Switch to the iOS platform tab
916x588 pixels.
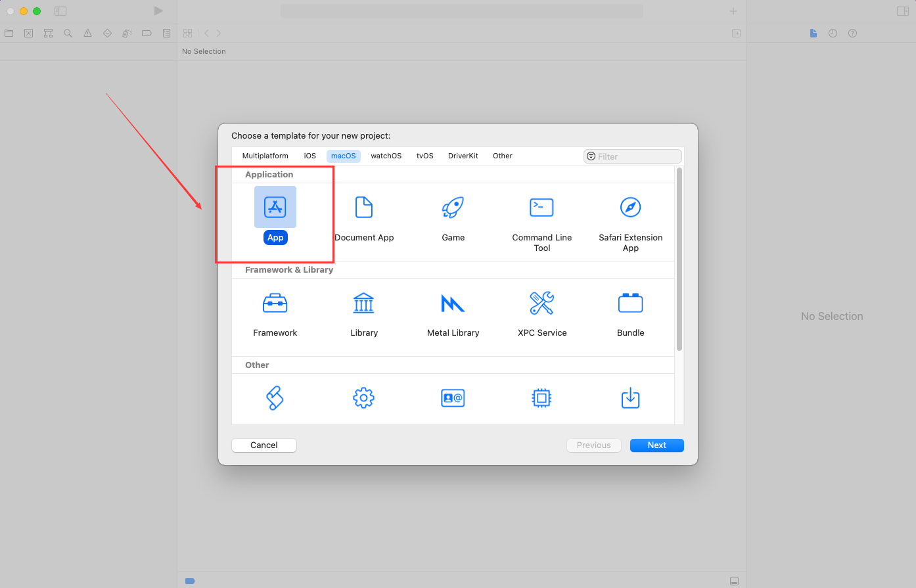[x=310, y=156]
